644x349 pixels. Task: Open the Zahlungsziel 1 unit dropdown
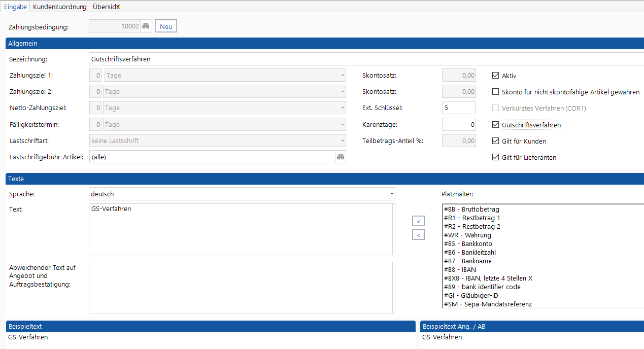click(x=342, y=76)
